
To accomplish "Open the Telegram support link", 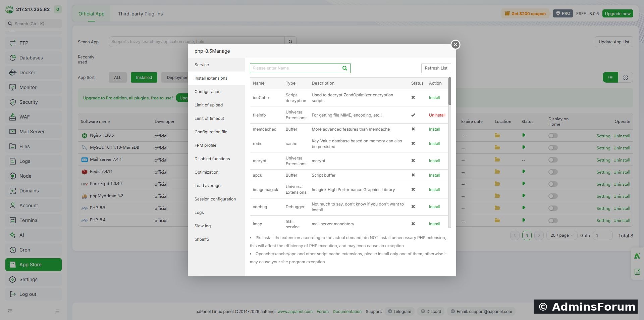I will pyautogui.click(x=399, y=311).
